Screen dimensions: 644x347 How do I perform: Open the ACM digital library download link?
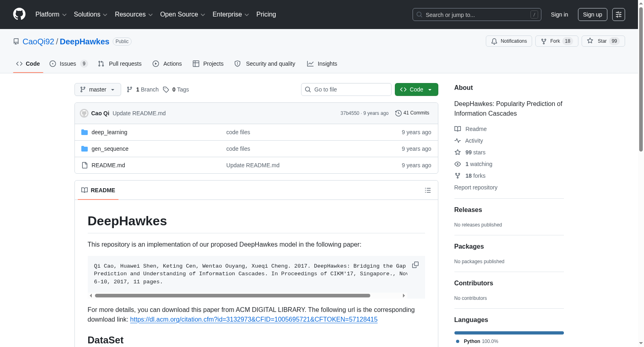(x=254, y=320)
